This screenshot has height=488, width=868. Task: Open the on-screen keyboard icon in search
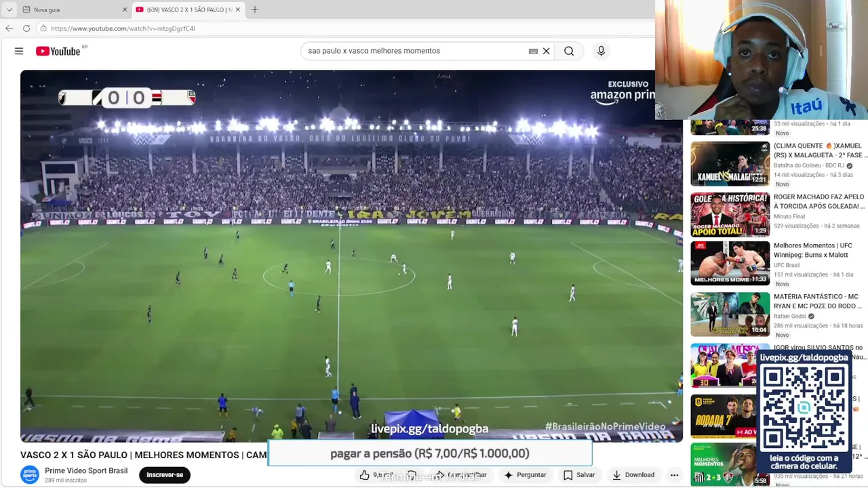point(533,51)
